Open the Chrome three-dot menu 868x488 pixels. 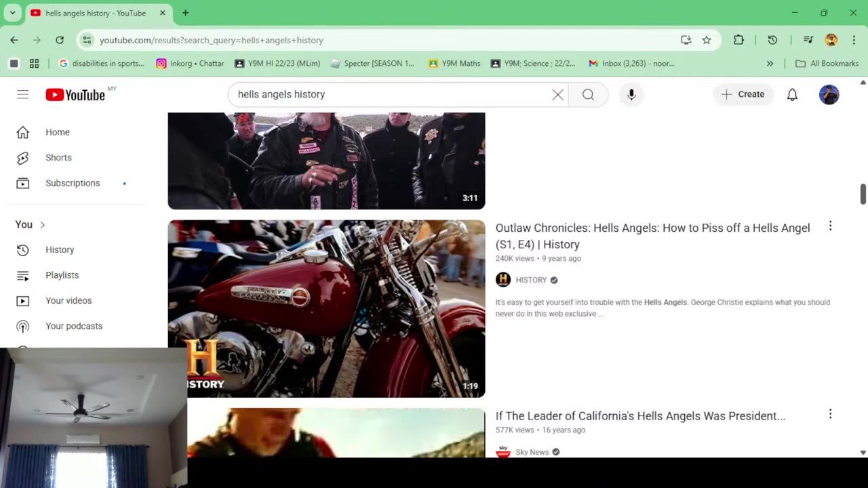pos(854,40)
